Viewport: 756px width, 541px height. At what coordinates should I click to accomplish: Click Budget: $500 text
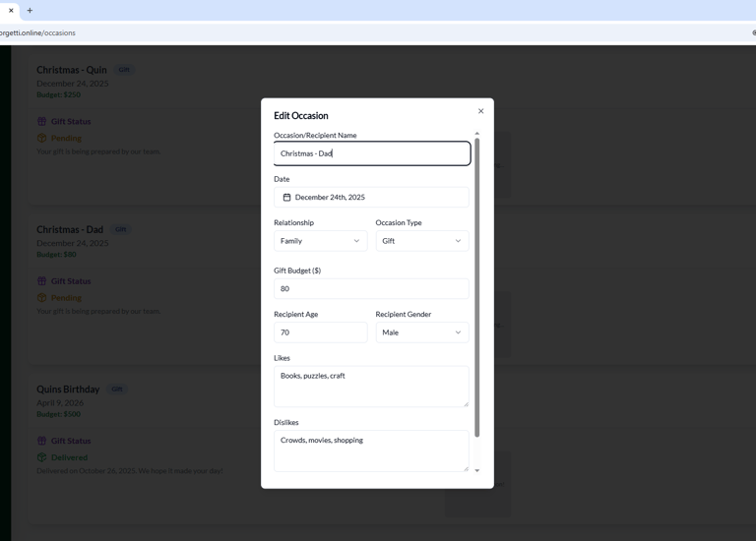tap(59, 414)
